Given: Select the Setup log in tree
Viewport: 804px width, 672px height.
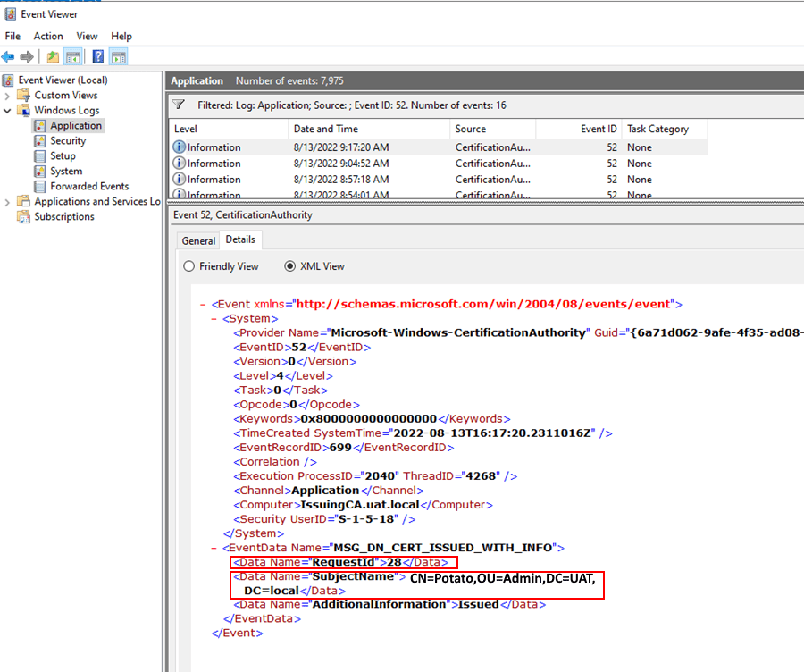Looking at the screenshot, I should coord(63,156).
